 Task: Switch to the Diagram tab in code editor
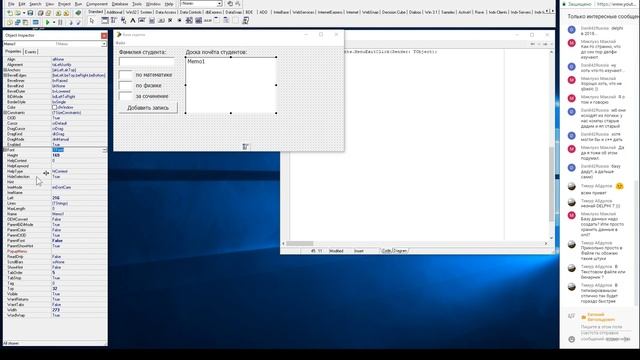click(x=400, y=251)
